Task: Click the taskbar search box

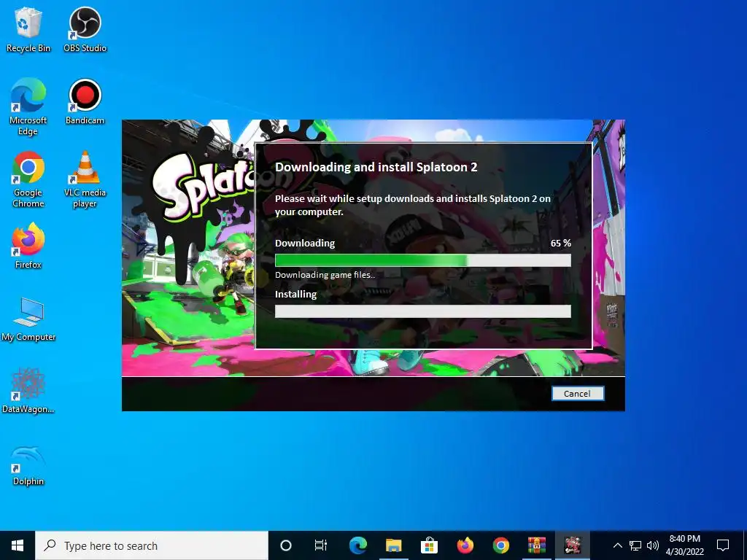Action: tap(152, 545)
